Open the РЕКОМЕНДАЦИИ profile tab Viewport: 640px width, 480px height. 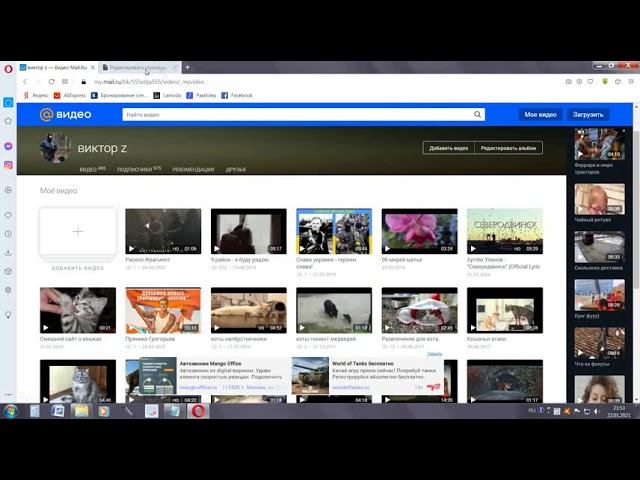coord(193,169)
